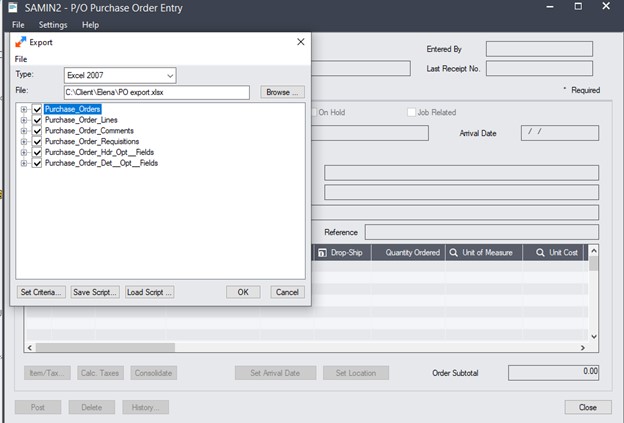Toggle the Purchase_Order_Lines checkbox
This screenshot has width=624, height=423.
tap(37, 120)
